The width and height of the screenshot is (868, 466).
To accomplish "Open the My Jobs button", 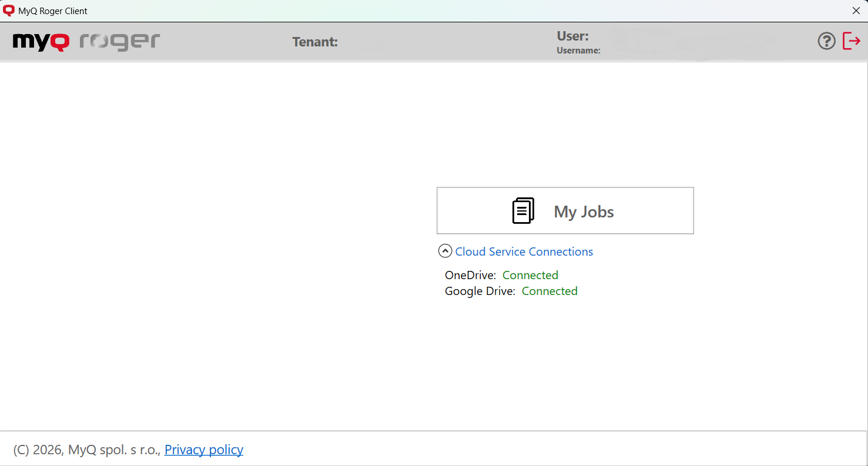I will [x=565, y=211].
